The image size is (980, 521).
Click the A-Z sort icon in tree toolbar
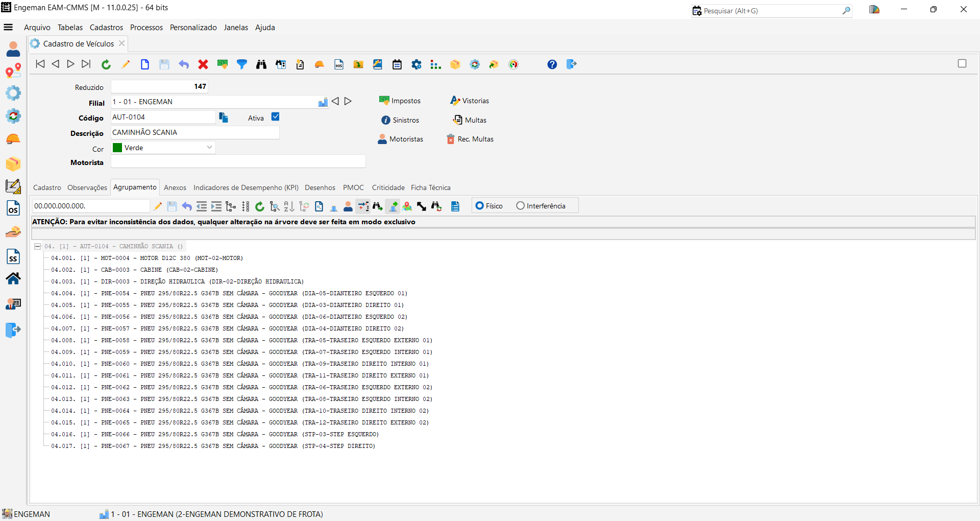tap(289, 206)
